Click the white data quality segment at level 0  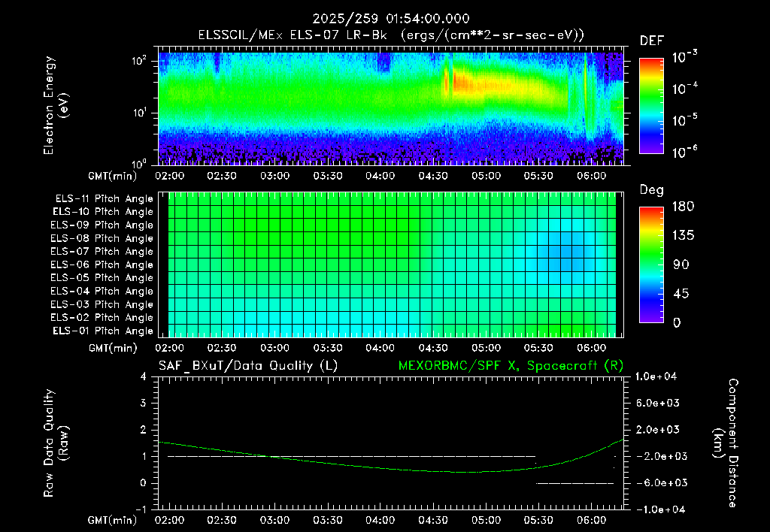click(574, 483)
